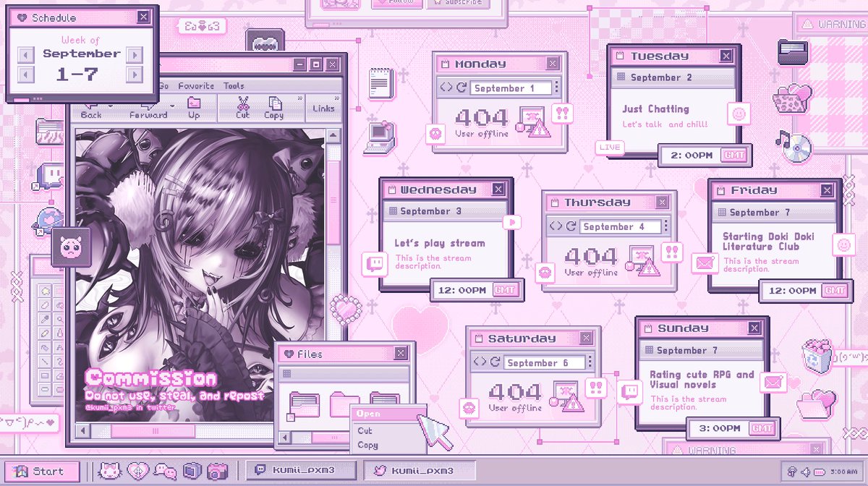Image resolution: width=868 pixels, height=486 pixels.
Task: Open the Tools menu in browser window
Action: (x=234, y=85)
